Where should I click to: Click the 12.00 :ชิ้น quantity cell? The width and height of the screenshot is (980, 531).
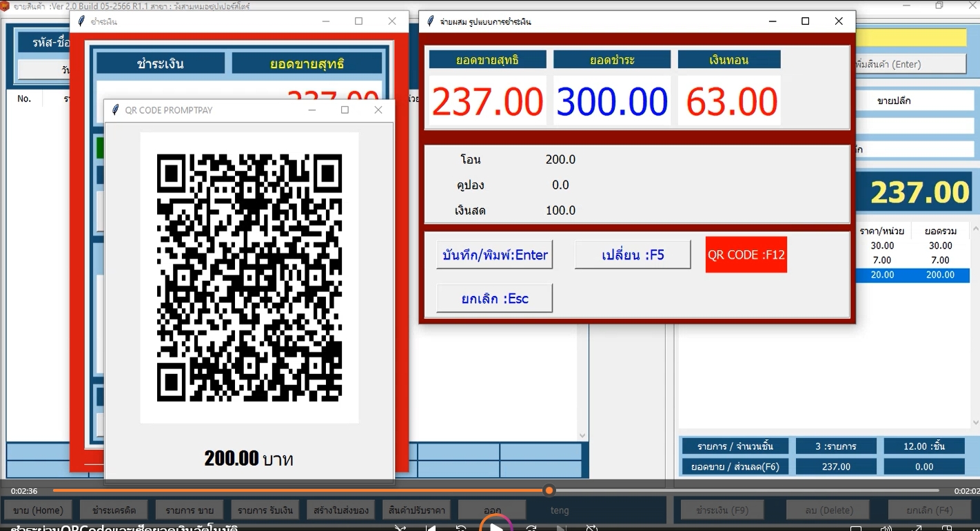click(x=924, y=446)
